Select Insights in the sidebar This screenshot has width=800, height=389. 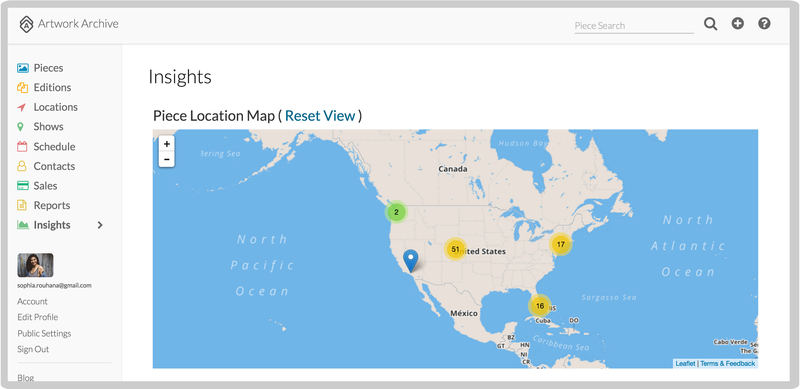click(52, 225)
